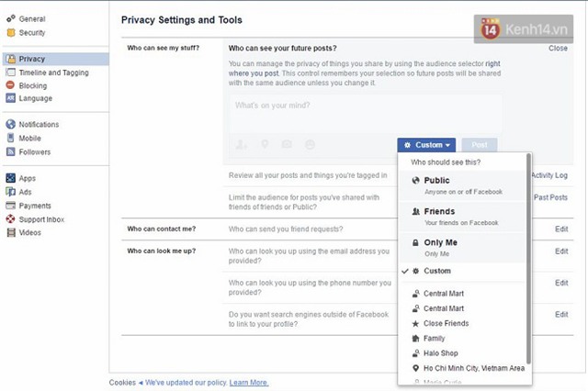The width and height of the screenshot is (588, 391).
Task: Open the Custom audience selector dropdown
Action: click(428, 145)
